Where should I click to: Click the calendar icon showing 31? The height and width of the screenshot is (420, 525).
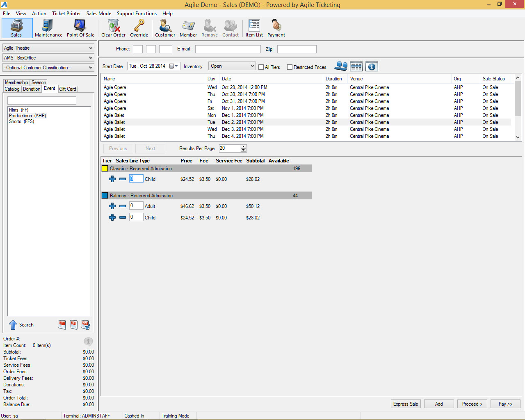click(x=74, y=325)
